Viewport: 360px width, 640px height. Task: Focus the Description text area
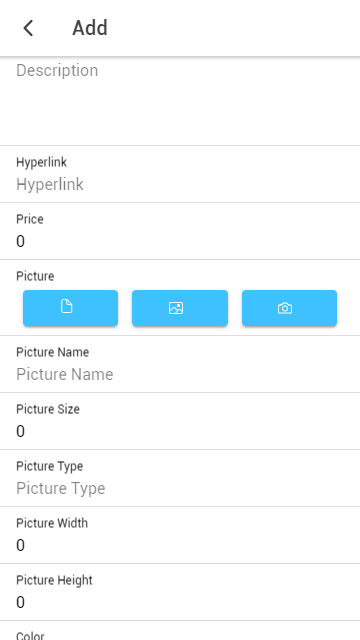180,101
